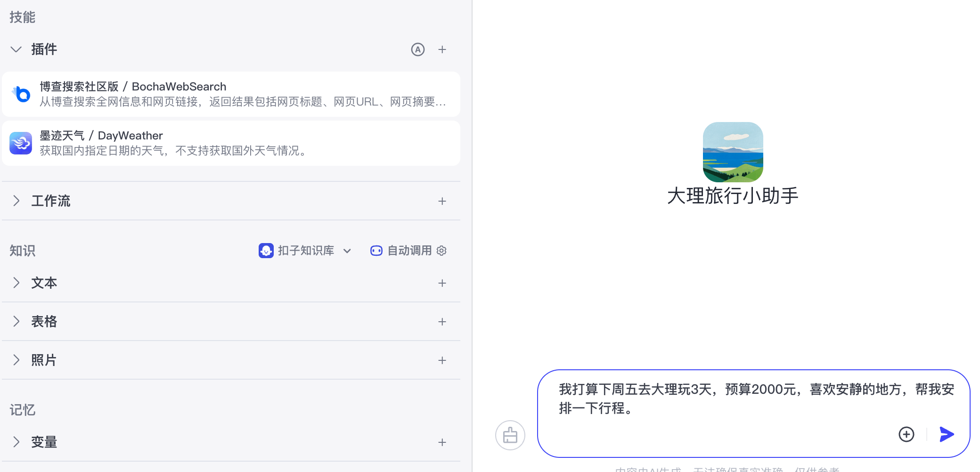Expand the 工作流 section
The image size is (980, 472).
16,201
